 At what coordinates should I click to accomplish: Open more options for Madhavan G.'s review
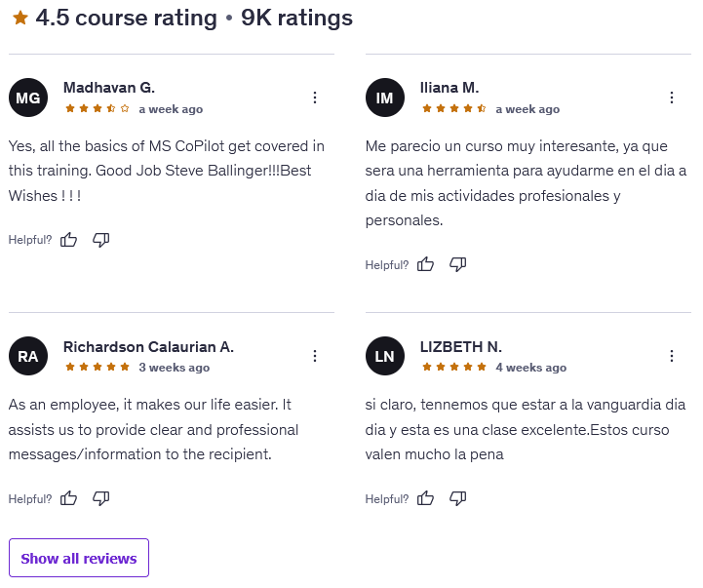[315, 98]
